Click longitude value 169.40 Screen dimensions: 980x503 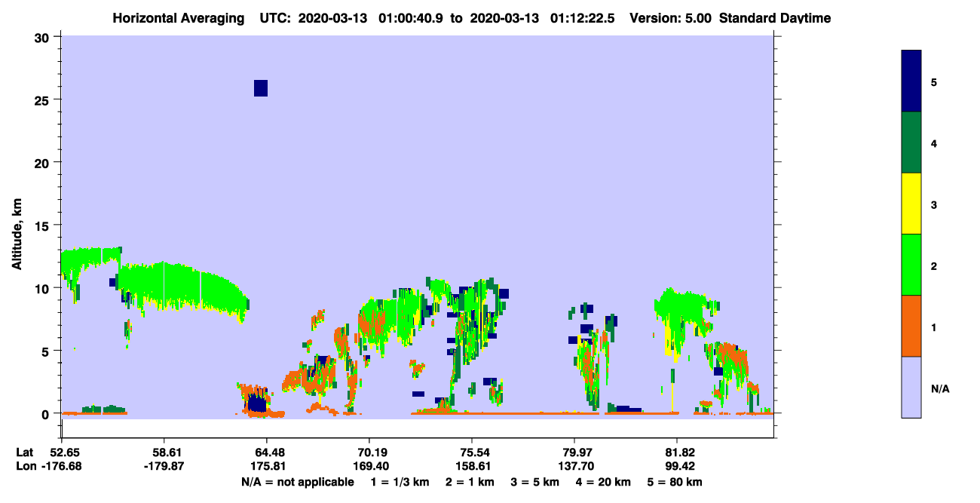coord(369,467)
